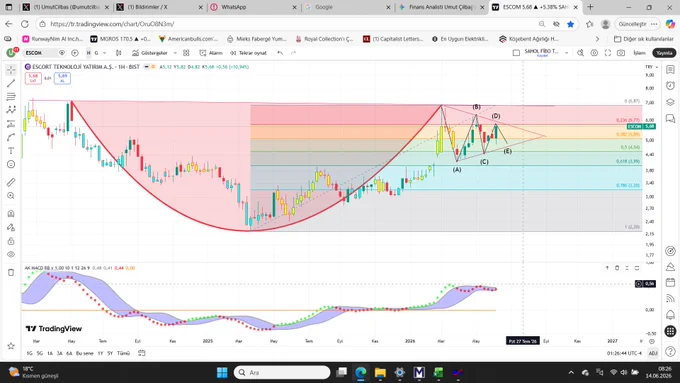Select chart layout square icon

[516, 53]
